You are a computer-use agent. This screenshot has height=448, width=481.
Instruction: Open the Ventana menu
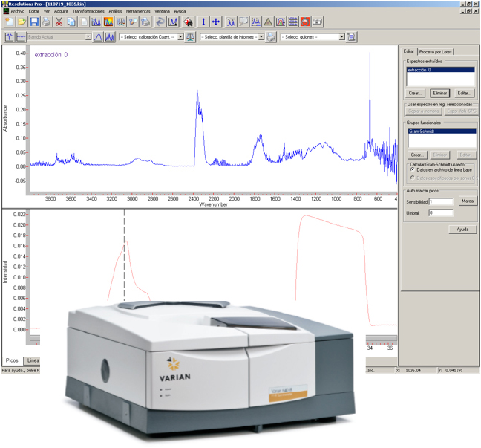tap(162, 11)
